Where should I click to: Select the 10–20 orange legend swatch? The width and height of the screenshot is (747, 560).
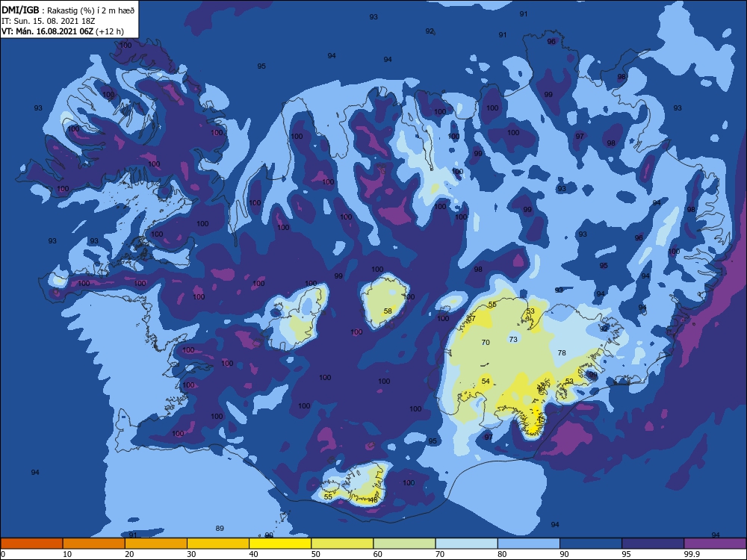click(x=94, y=544)
